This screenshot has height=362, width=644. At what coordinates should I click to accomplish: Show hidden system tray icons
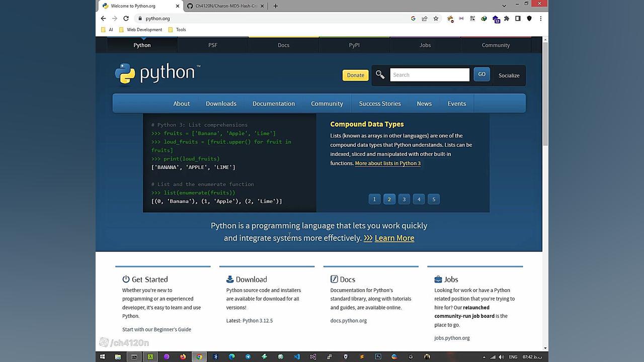484,357
